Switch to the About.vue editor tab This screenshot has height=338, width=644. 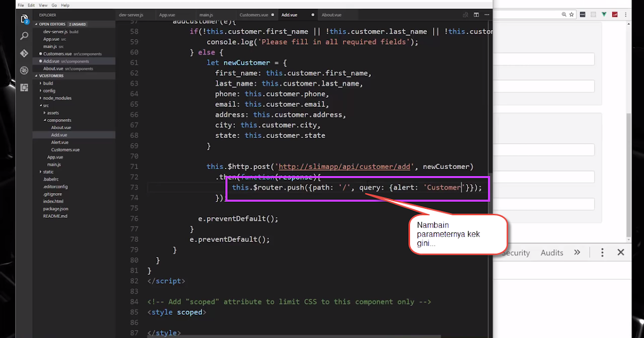[x=331, y=14]
